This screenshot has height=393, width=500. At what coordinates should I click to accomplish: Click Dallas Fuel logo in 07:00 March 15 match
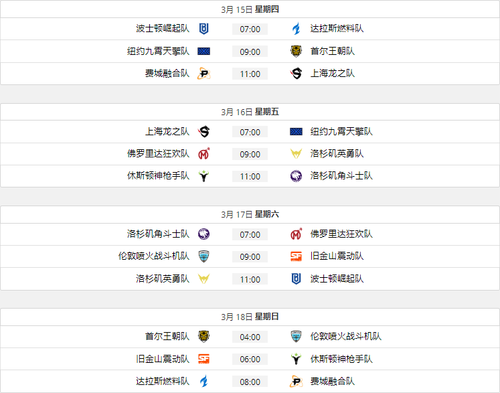coord(296,29)
